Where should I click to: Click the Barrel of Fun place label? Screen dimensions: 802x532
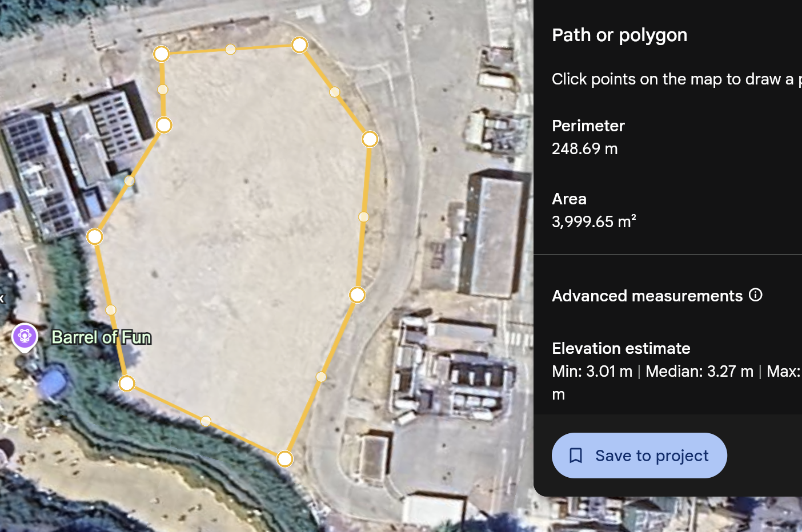coord(102,337)
